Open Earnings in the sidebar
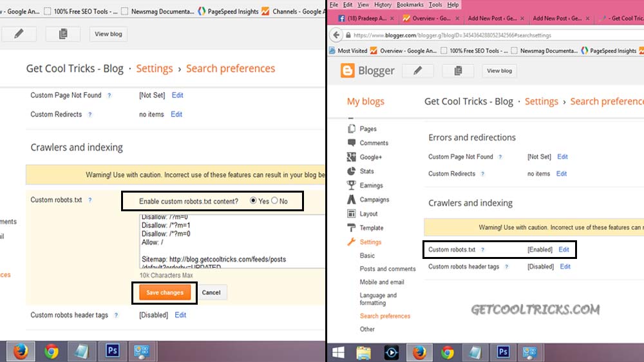 pyautogui.click(x=371, y=186)
